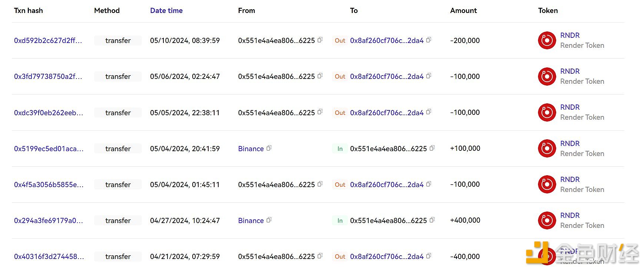
Task: Click the Out label in the 05/04/2024 01:45 row
Action: coord(340,185)
